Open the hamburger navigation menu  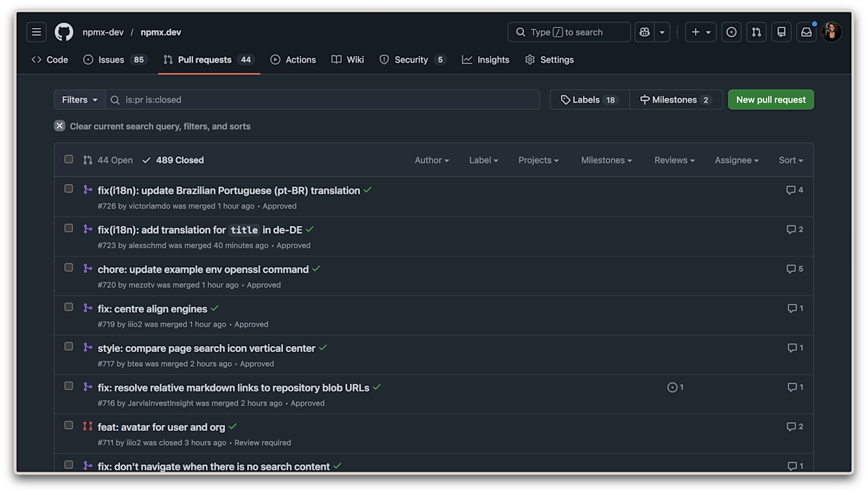37,32
